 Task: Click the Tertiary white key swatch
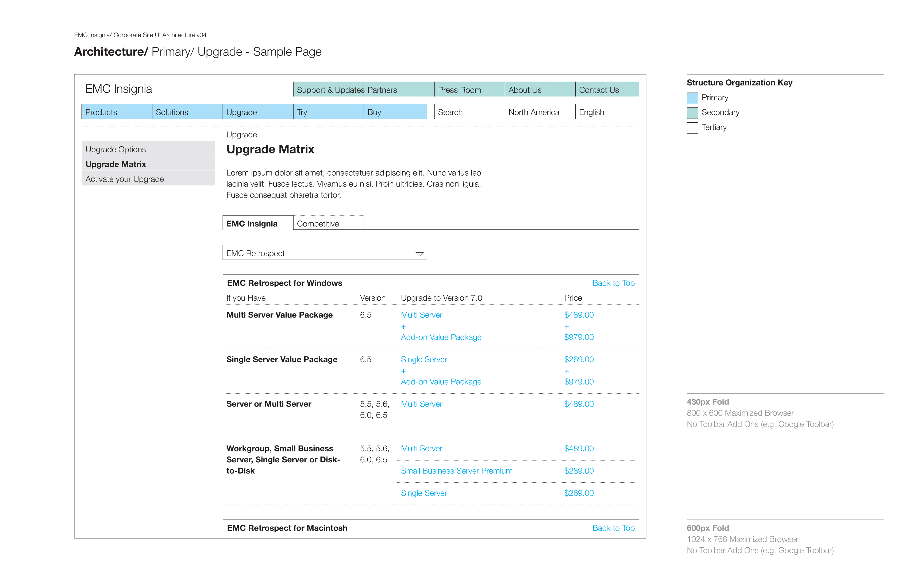point(692,128)
